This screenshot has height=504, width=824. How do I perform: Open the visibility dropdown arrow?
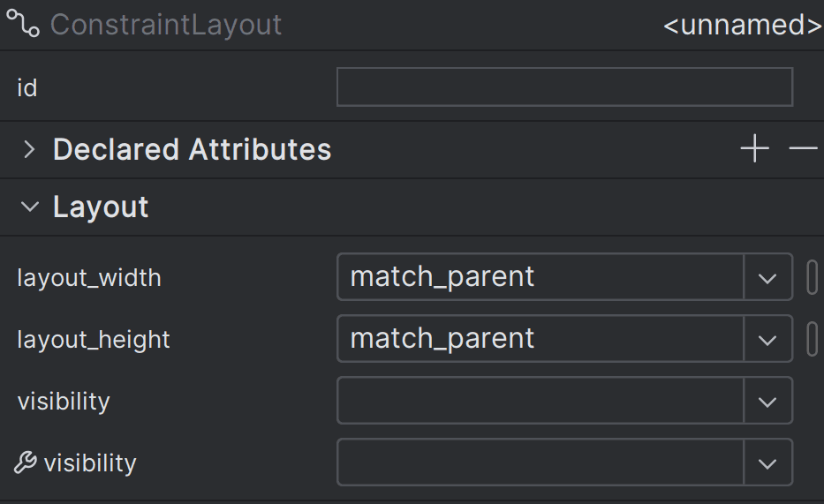[767, 401]
